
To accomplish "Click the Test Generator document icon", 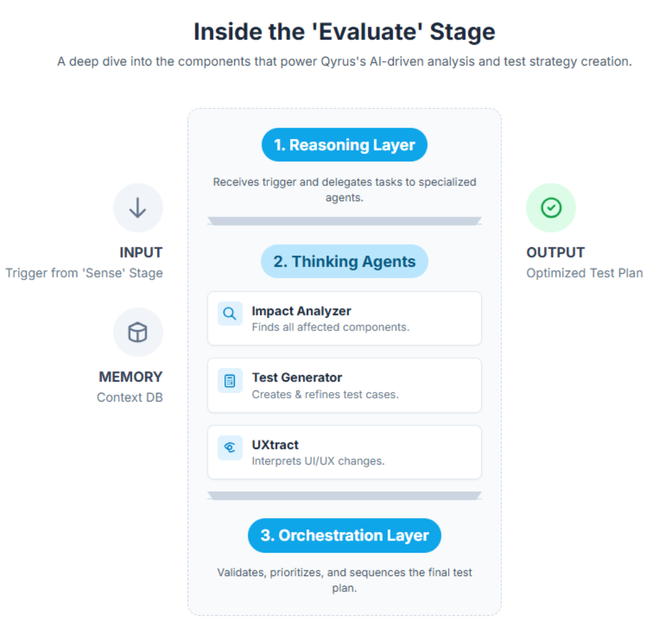I will click(x=230, y=381).
